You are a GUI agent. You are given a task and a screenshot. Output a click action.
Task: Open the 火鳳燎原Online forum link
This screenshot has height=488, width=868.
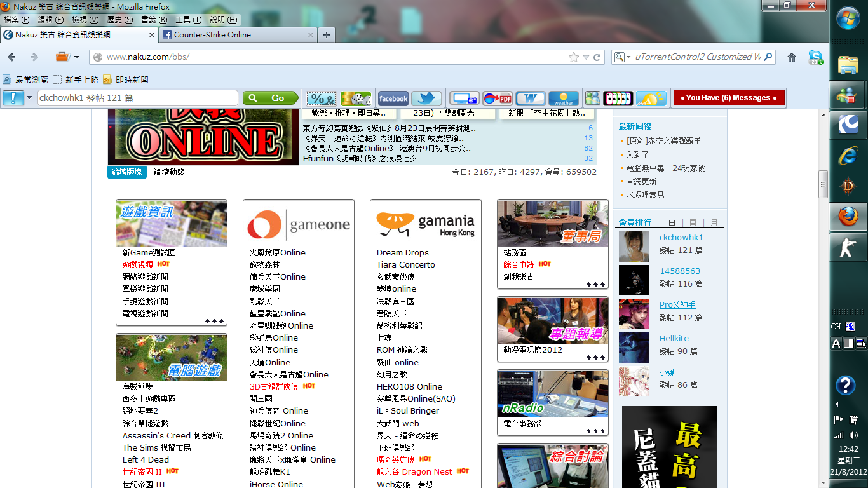click(x=277, y=252)
